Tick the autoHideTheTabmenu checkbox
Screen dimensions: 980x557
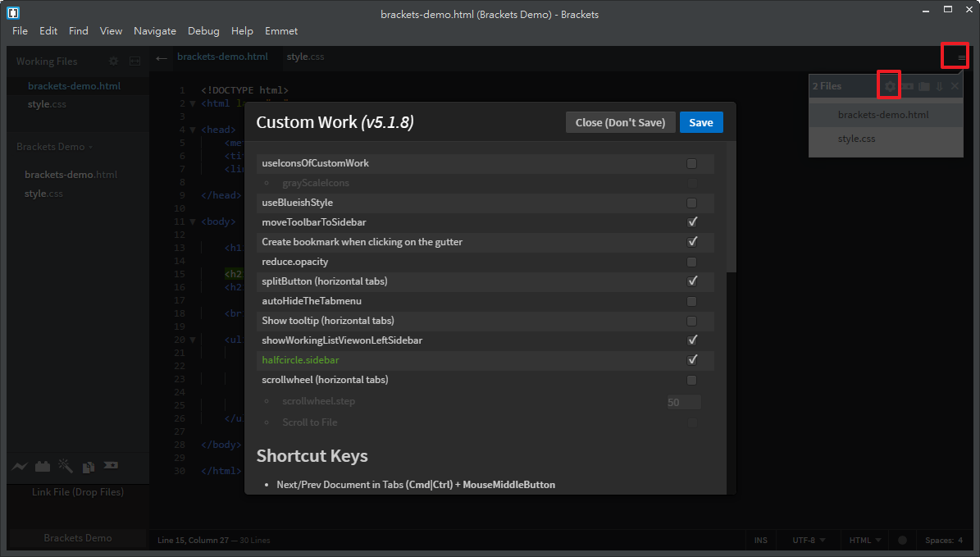click(692, 301)
